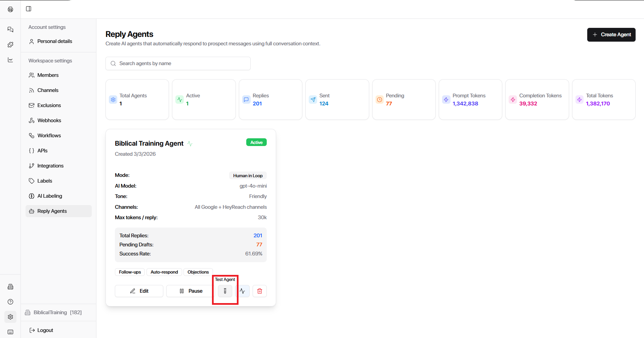Pause the Biblical Training Agent
The width and height of the screenshot is (644, 338).
[190, 291]
